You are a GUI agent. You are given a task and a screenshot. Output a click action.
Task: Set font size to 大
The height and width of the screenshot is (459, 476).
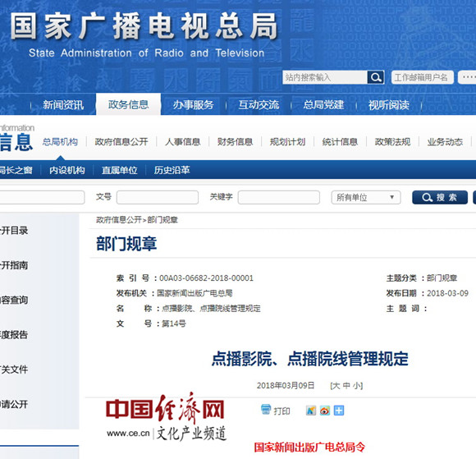coord(336,386)
